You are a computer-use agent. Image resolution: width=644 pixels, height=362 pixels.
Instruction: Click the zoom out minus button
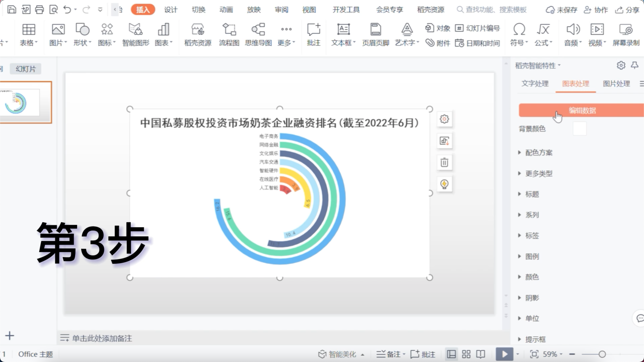tap(572, 354)
